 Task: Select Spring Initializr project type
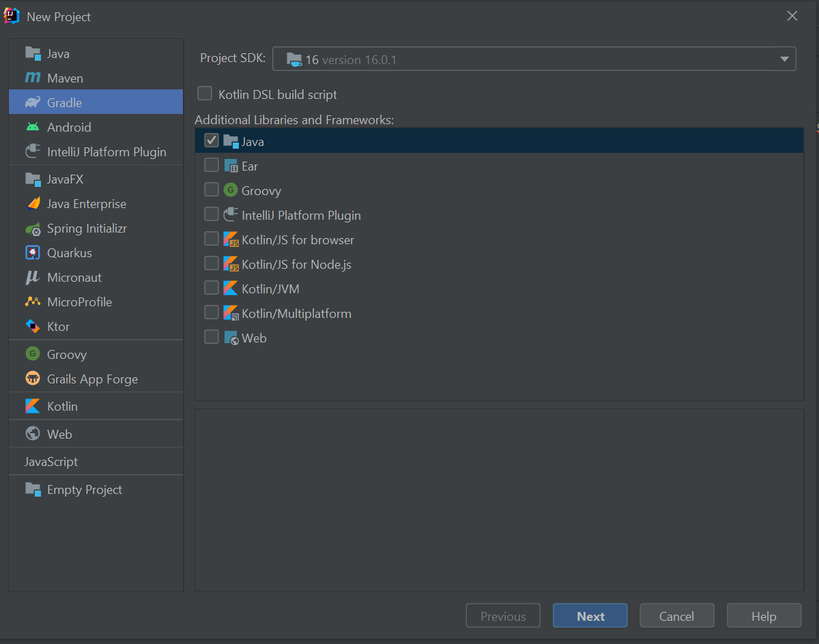[x=96, y=228]
